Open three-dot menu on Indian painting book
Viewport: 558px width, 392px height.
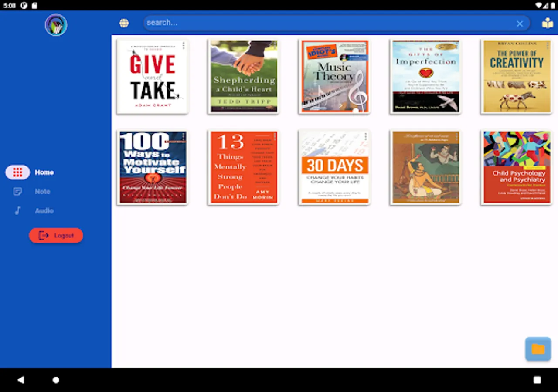tap(457, 136)
